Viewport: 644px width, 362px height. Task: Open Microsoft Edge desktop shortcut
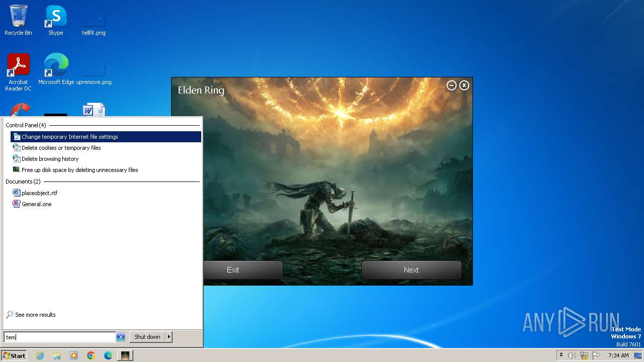(x=56, y=69)
